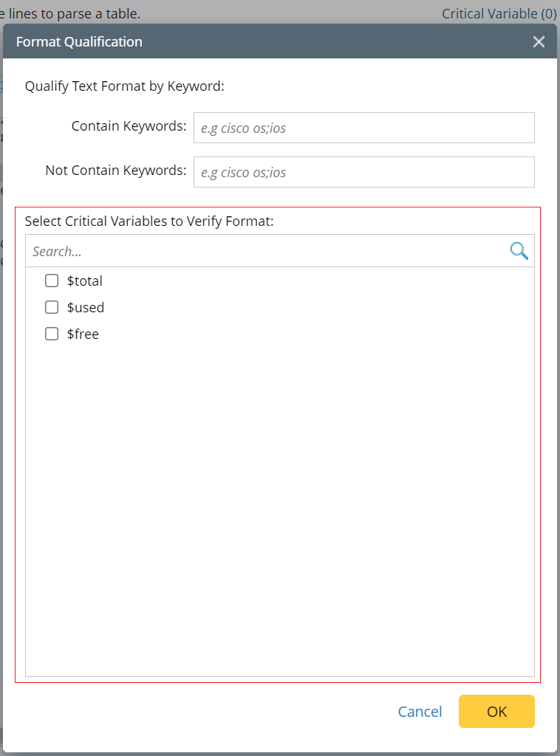Open the Critical Variable (0) link
The height and width of the screenshot is (756, 560).
[499, 13]
